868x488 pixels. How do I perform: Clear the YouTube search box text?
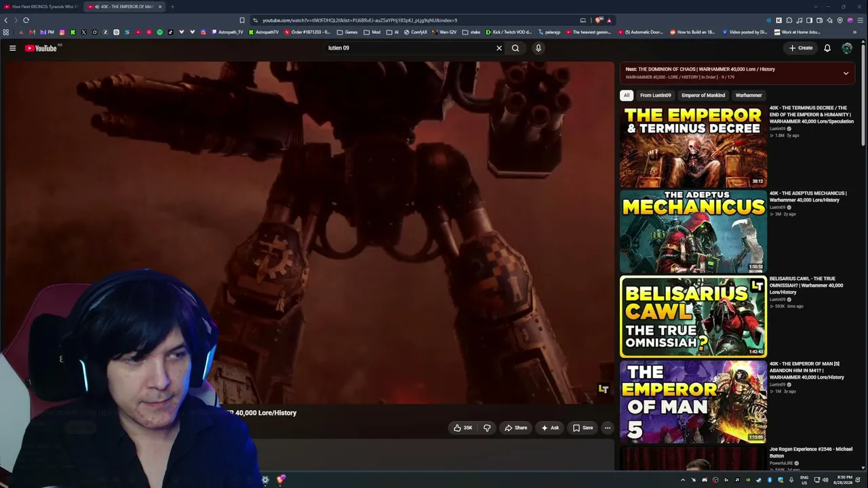click(499, 48)
